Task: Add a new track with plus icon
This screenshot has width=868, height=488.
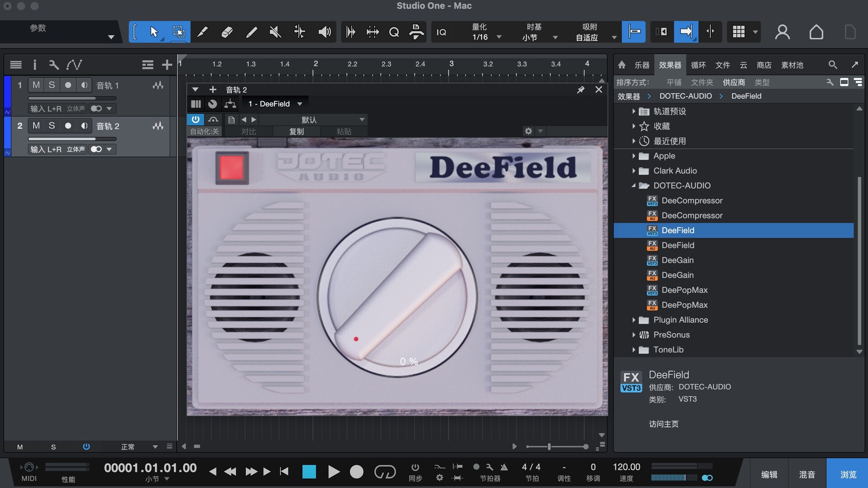Action: [x=167, y=65]
